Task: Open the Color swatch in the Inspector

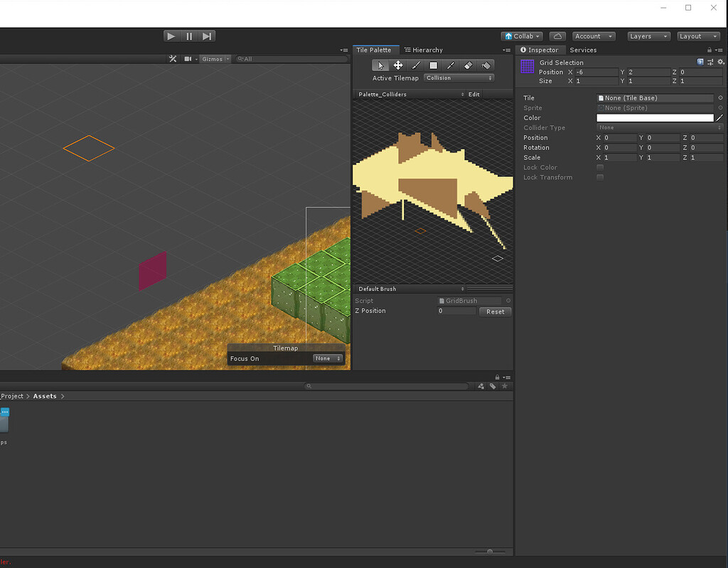Action: click(654, 117)
